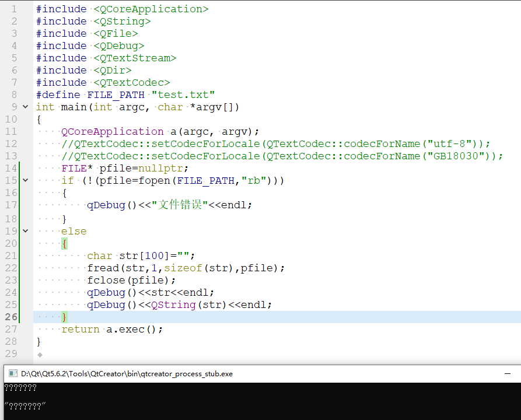Click the commented utf-8 codec line
521x420 pixels.
275,144
